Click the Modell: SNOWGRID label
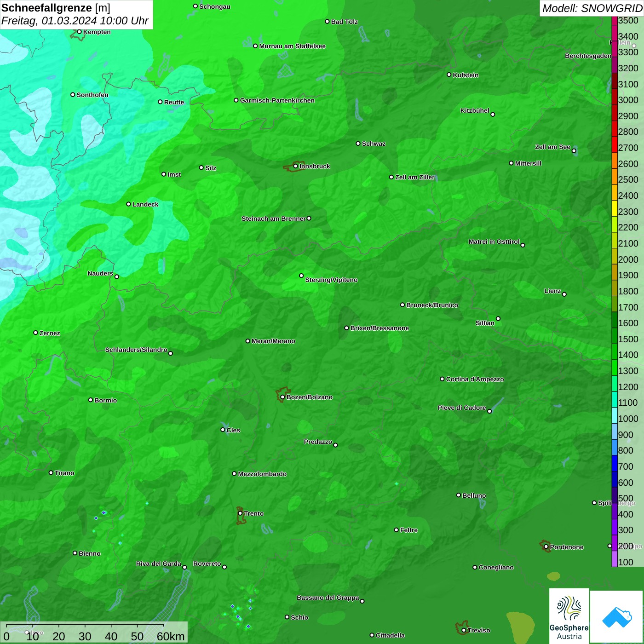This screenshot has height=644, width=644. point(592,8)
